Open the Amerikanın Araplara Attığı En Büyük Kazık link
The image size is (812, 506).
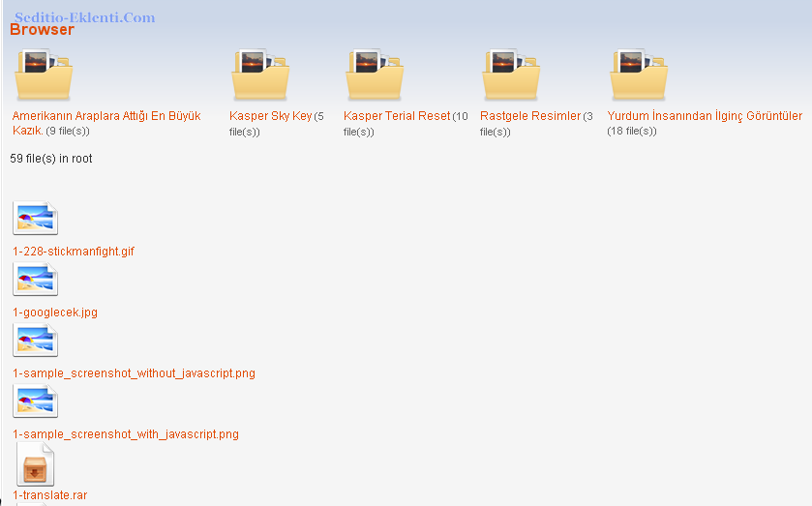click(105, 116)
